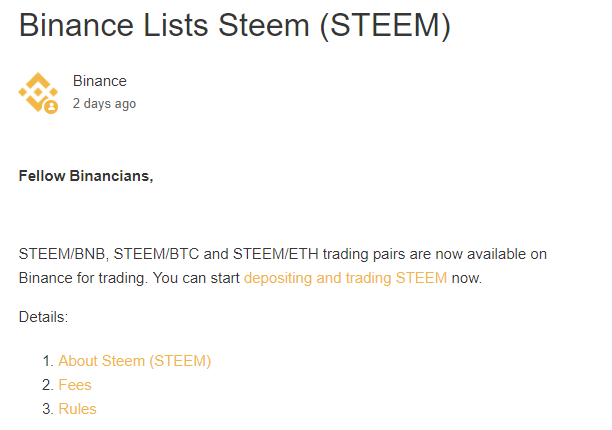Click the "(STEEM)" ticker in the title
The width and height of the screenshot is (612, 430).
[x=385, y=26]
